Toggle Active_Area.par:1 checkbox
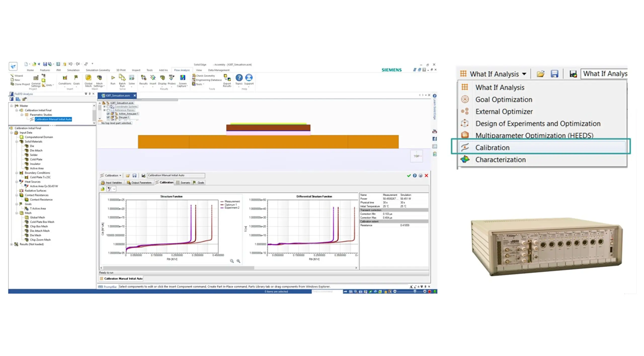The height and width of the screenshot is (356, 644). [108, 114]
